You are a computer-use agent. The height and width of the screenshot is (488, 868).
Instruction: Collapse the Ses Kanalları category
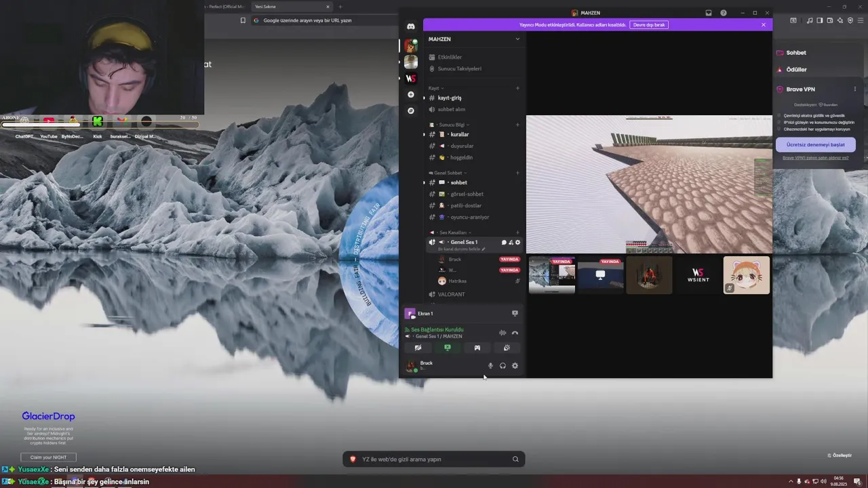[x=450, y=232]
